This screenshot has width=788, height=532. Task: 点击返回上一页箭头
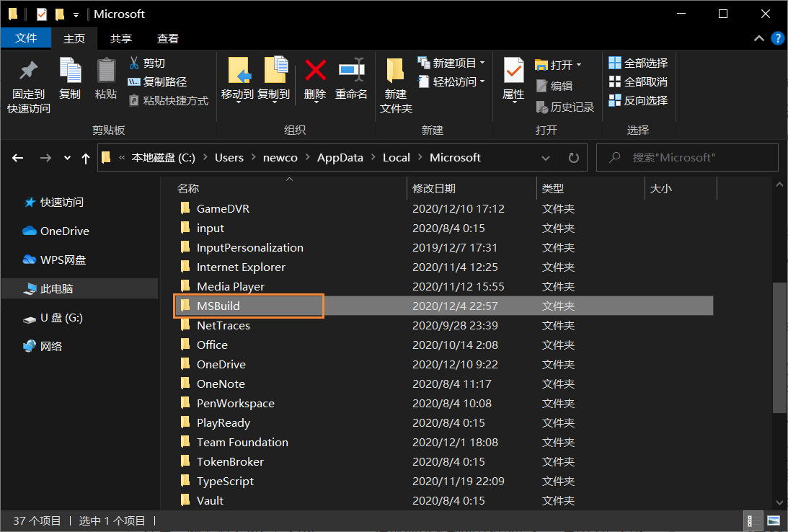[x=17, y=157]
